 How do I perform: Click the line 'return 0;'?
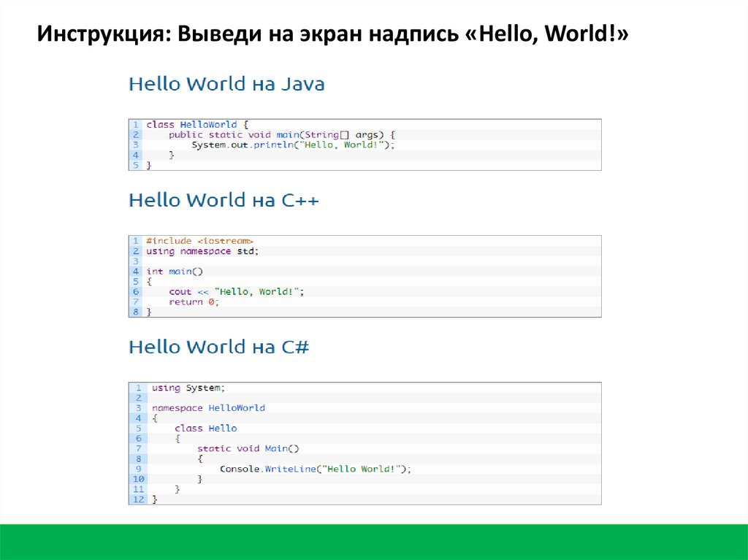tap(194, 302)
